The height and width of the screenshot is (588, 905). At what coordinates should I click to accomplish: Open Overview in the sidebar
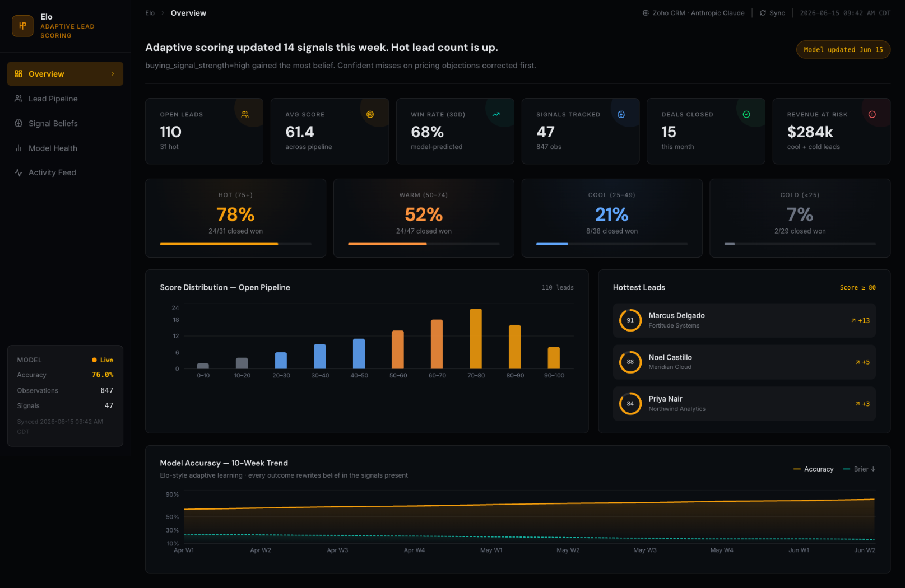(x=65, y=74)
